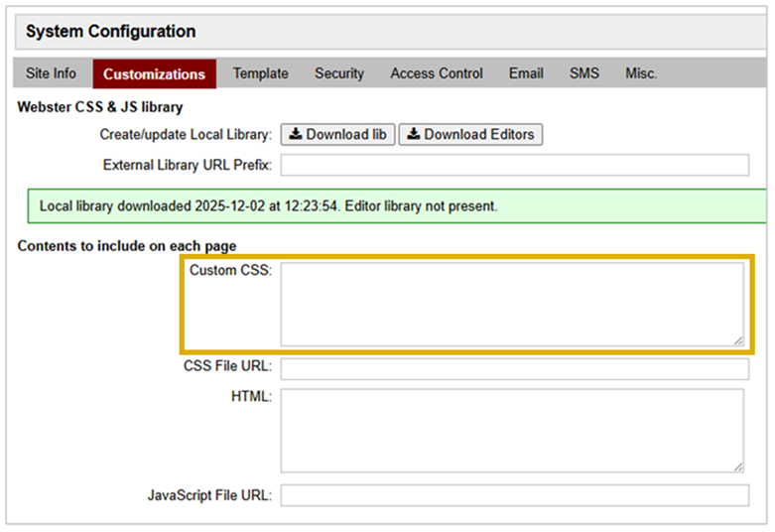
Task: Open the Security tab
Action: 339,73
